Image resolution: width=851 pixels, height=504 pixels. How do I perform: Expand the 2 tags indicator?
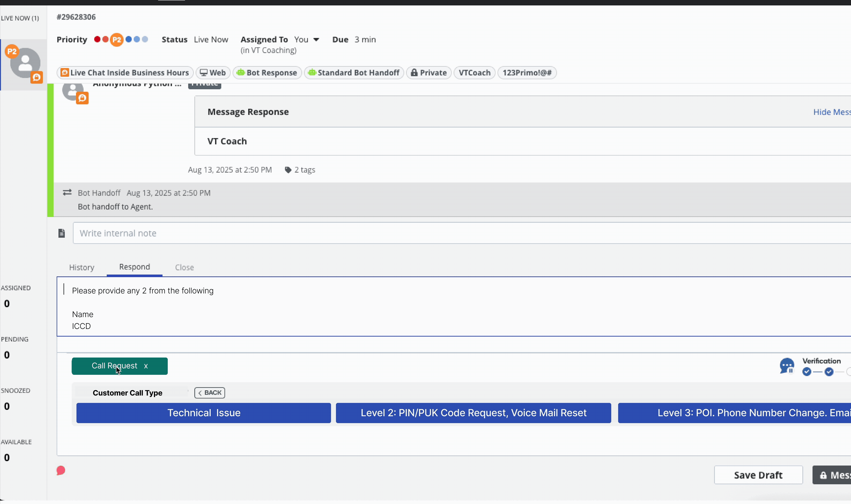tap(300, 169)
